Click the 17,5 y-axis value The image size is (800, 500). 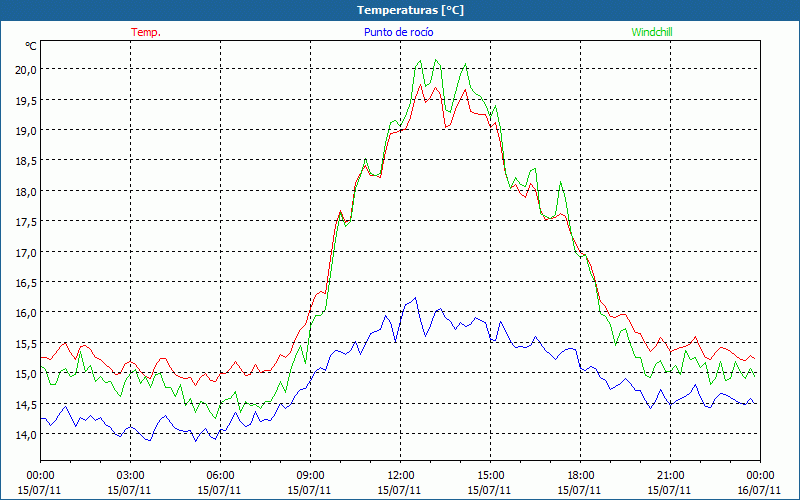pyautogui.click(x=26, y=222)
